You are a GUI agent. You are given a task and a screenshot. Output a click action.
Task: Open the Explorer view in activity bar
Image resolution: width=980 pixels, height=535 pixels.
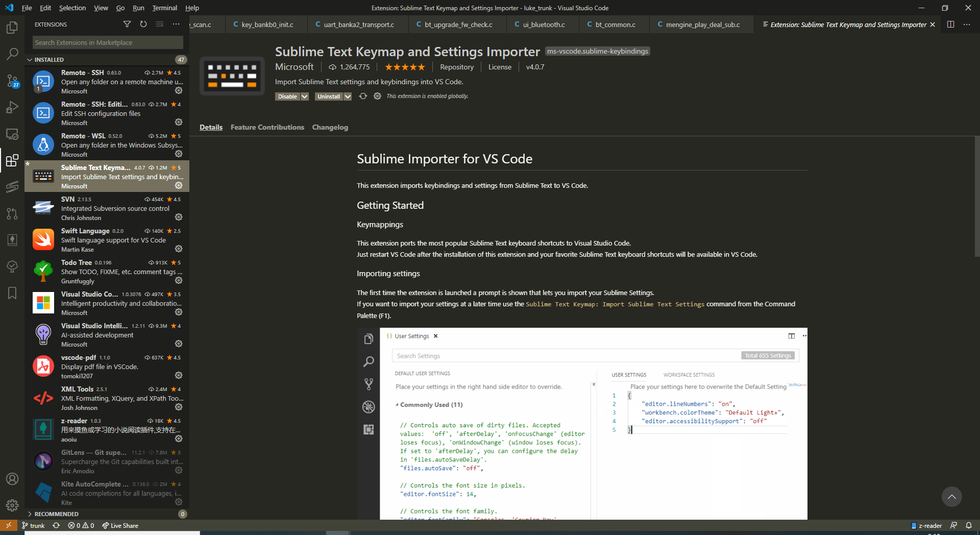point(12,27)
